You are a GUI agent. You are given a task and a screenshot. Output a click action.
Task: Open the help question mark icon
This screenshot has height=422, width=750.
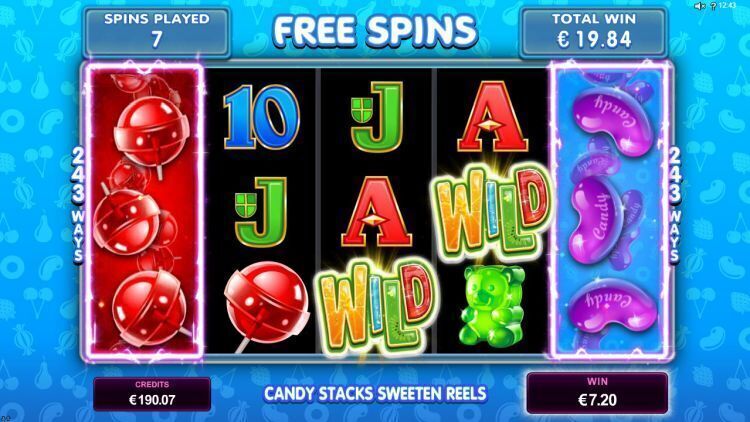pos(713,6)
